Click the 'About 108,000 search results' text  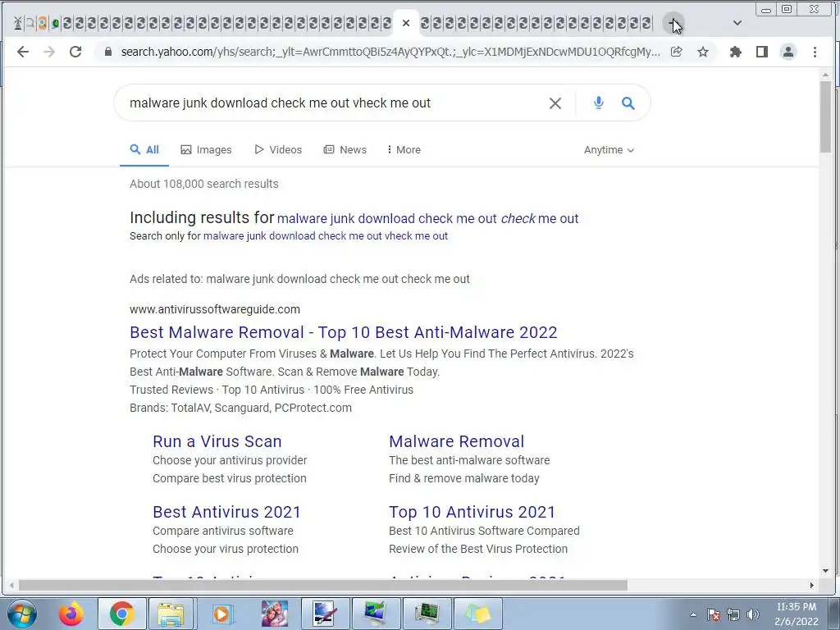(x=204, y=184)
